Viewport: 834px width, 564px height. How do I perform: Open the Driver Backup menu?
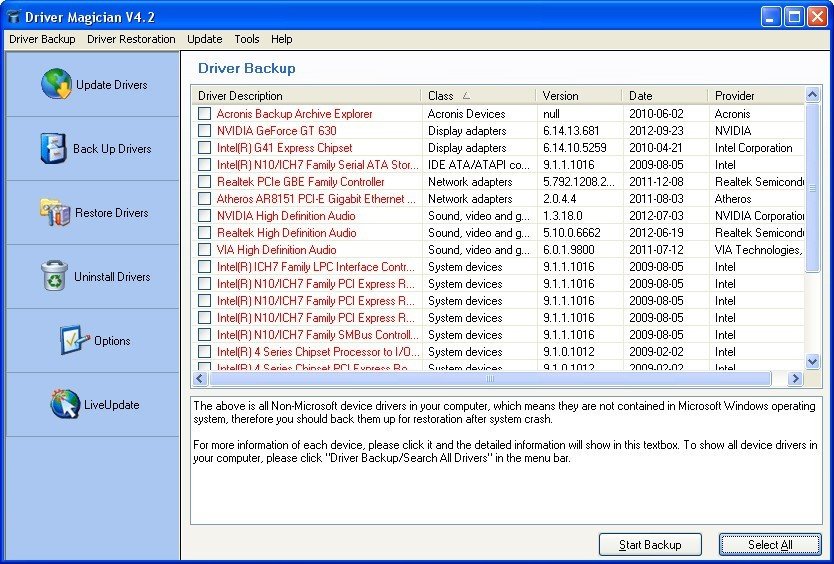(43, 39)
